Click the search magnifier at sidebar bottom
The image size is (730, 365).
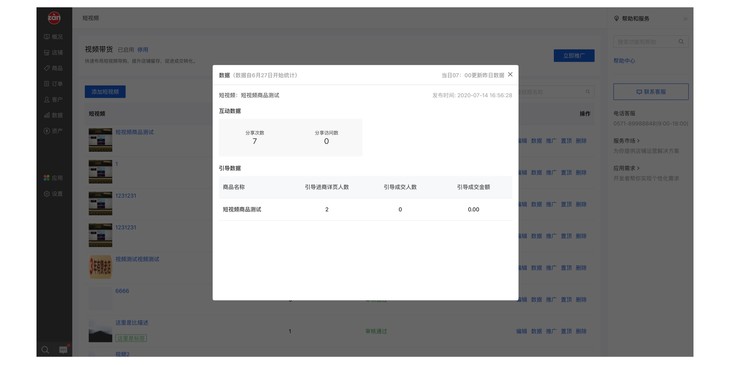pos(46,350)
